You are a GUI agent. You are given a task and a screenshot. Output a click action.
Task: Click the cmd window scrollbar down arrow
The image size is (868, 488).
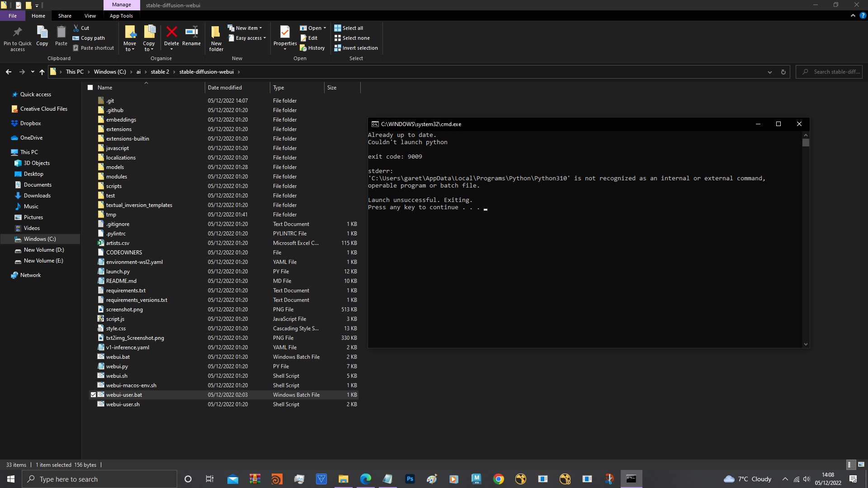point(806,344)
